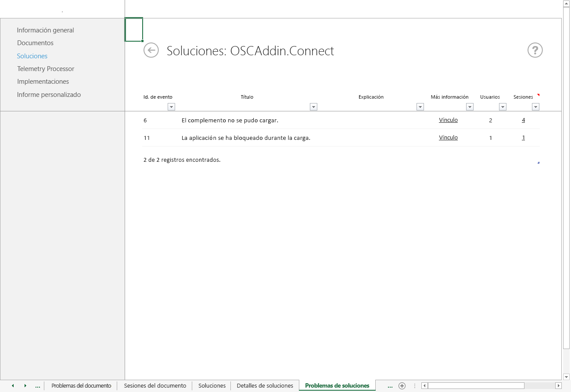Click 'Soluciones: OSCAddin.Connect' heading

[250, 51]
